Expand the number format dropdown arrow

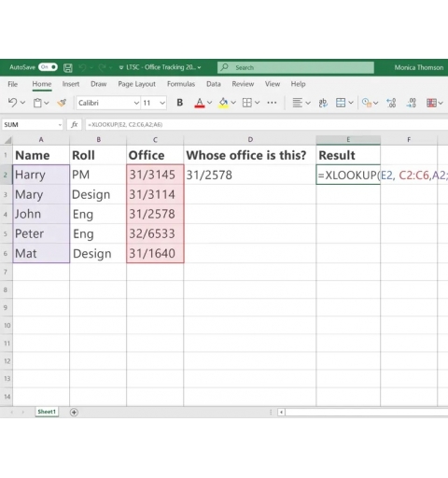pyautogui.click(x=376, y=103)
